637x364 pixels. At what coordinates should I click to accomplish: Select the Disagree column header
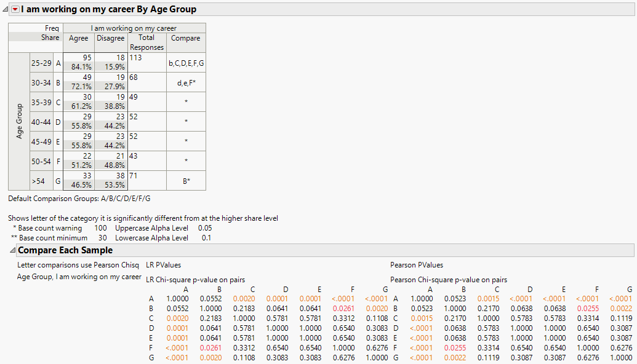tap(111, 38)
